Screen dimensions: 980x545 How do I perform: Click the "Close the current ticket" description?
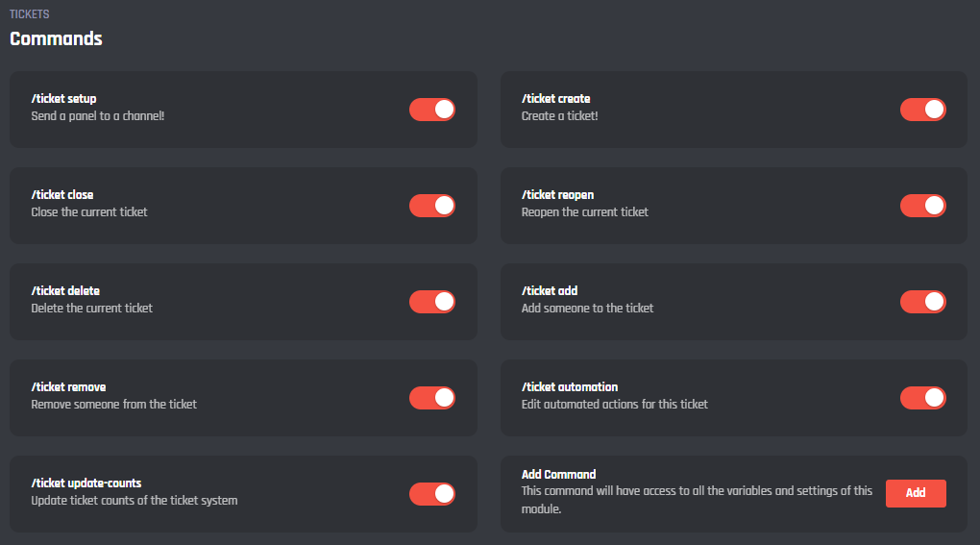pos(89,212)
